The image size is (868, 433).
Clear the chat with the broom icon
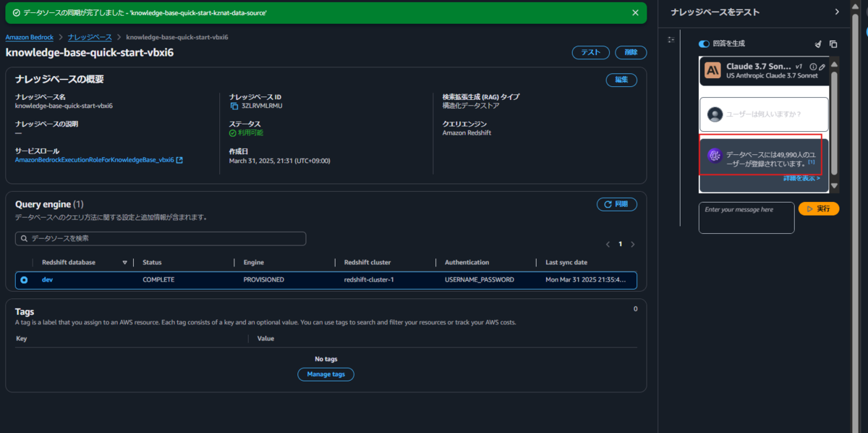[818, 44]
